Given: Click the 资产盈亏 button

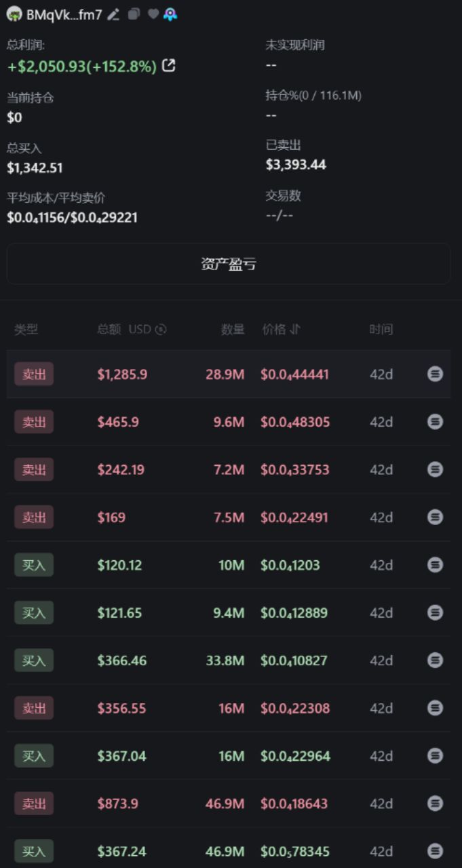Looking at the screenshot, I should point(229,264).
